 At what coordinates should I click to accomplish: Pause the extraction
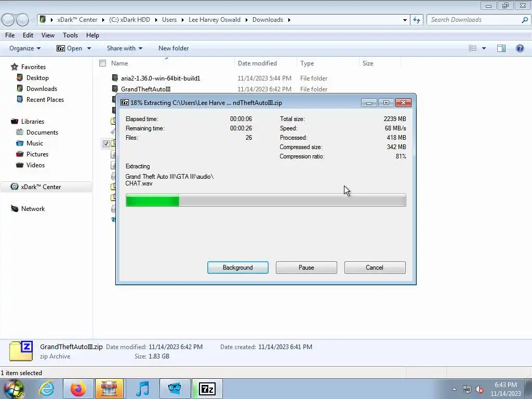(x=307, y=268)
